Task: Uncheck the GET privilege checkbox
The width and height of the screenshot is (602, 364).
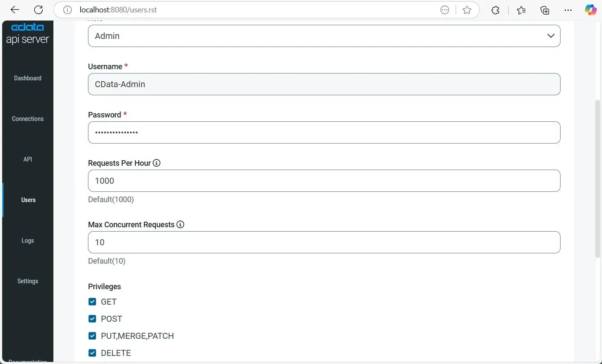Action: pos(92,302)
